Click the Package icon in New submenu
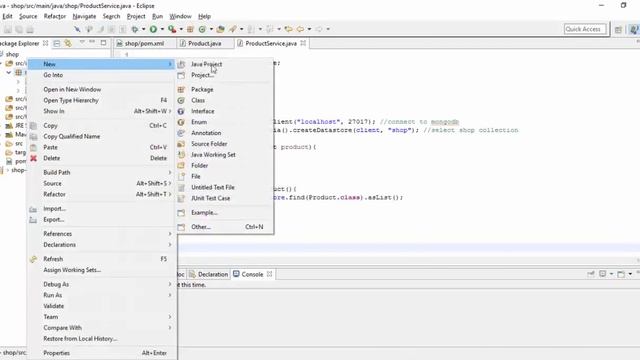The width and height of the screenshot is (640, 360). [181, 89]
